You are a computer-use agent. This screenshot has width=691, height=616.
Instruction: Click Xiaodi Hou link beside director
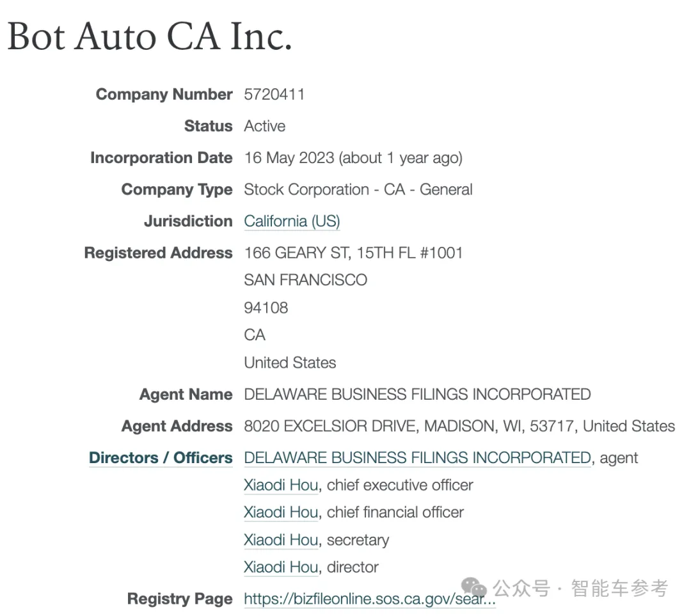coord(281,567)
